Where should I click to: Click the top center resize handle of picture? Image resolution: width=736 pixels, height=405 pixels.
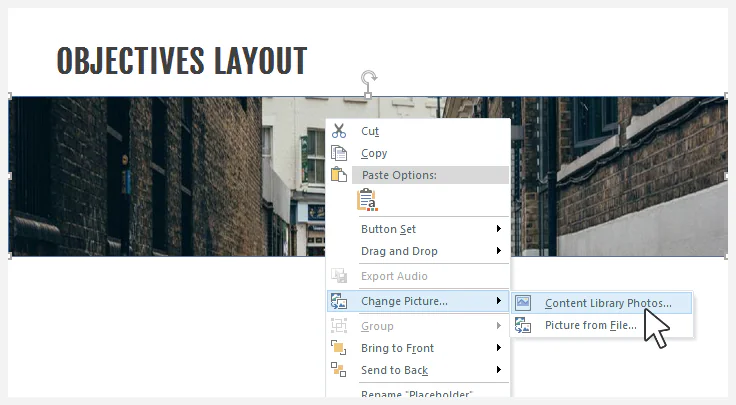pos(368,96)
